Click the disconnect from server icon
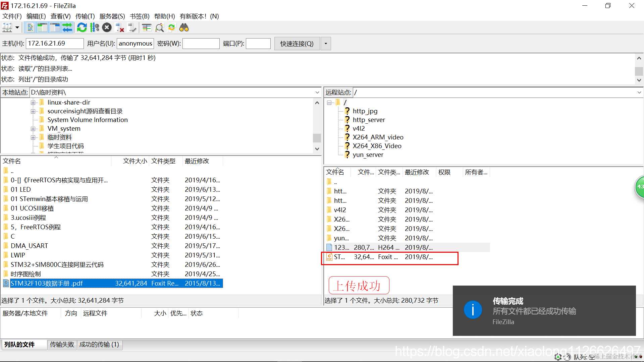The width and height of the screenshot is (644, 362). 119,27
